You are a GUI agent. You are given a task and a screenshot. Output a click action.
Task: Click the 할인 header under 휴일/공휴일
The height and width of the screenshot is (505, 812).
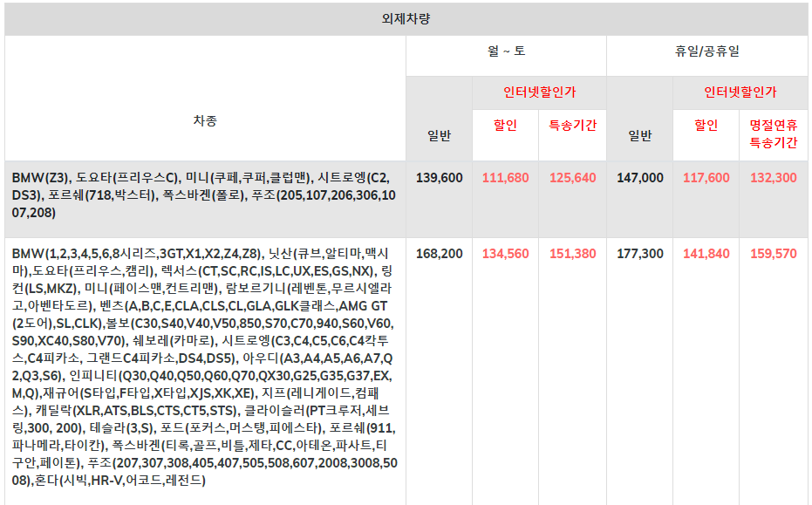pos(706,126)
